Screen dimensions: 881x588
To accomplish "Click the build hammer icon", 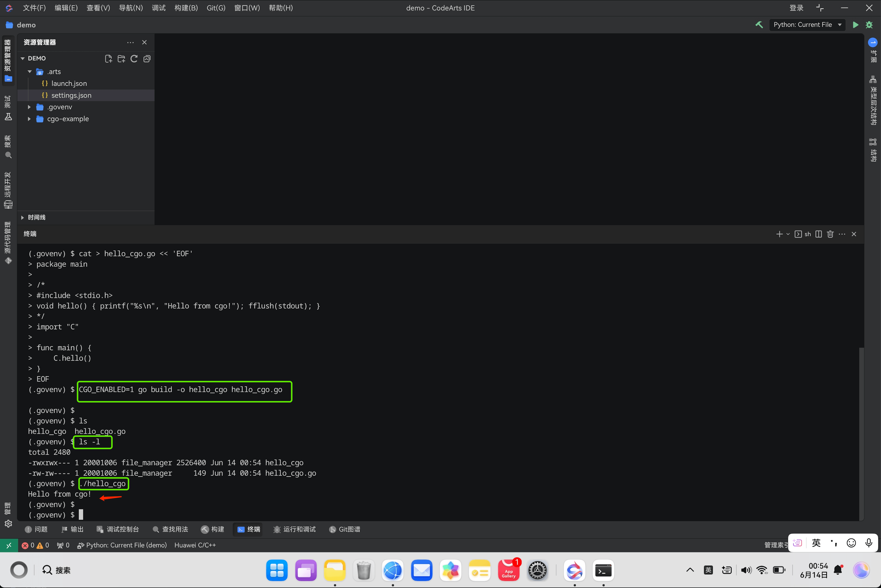I will click(759, 25).
